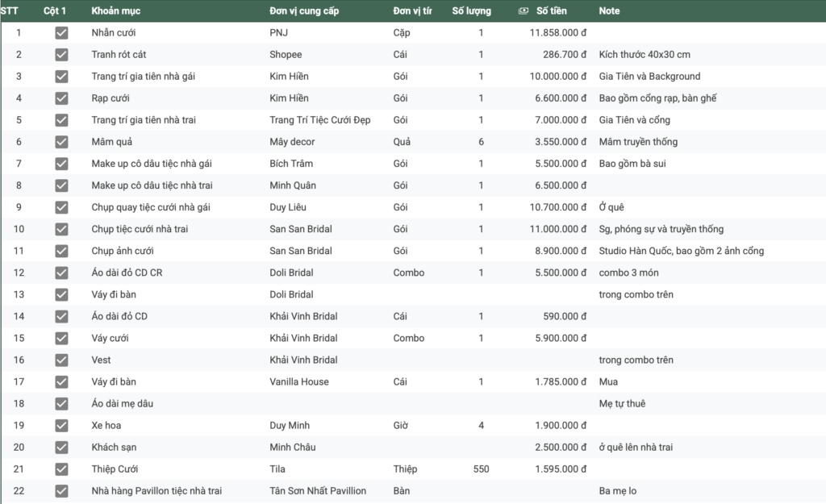
Task: Select the 550 quantity cell
Action: (x=481, y=469)
